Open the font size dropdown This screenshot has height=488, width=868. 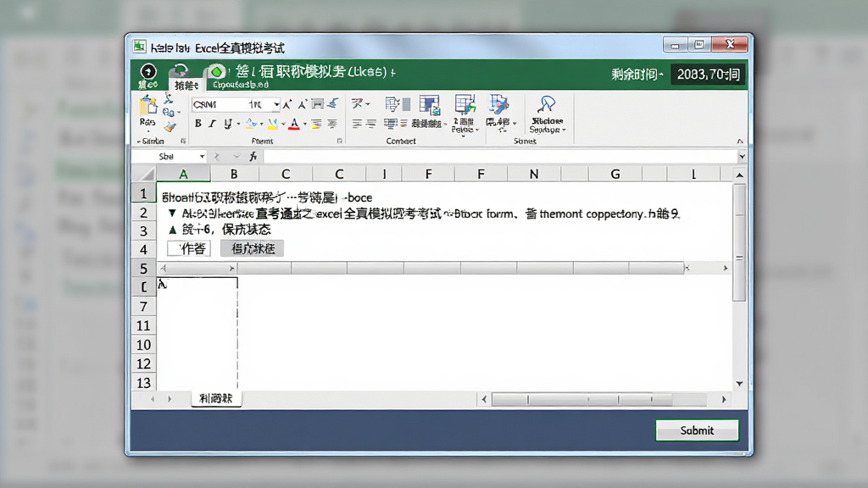(276, 104)
